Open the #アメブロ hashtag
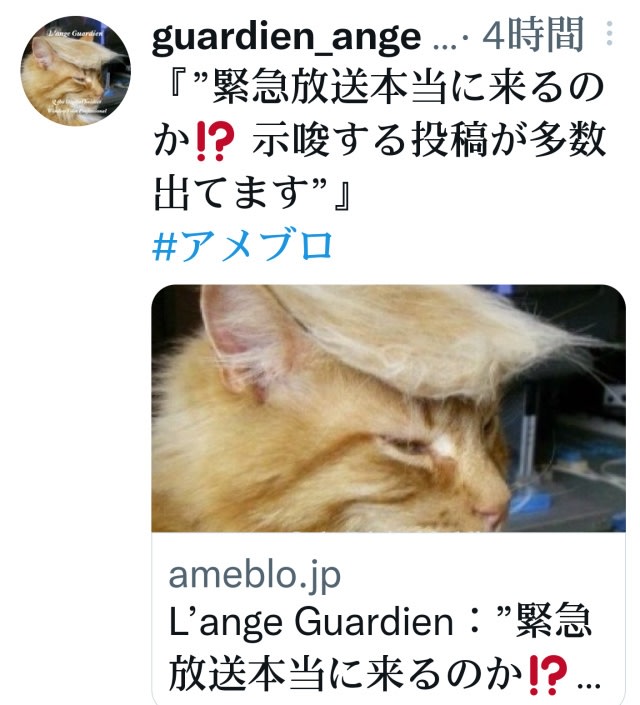The width and height of the screenshot is (640, 705). pyautogui.click(x=243, y=246)
